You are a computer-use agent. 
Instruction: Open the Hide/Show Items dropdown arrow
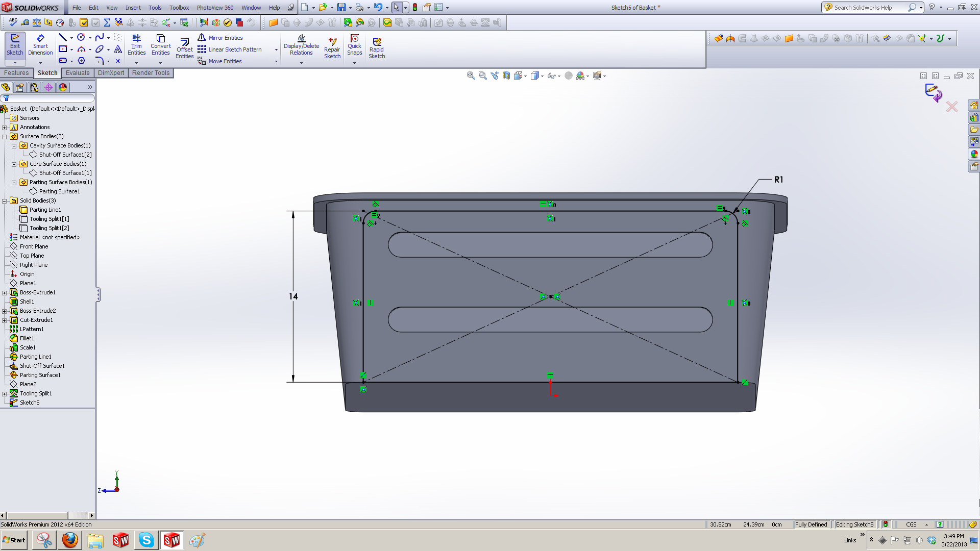pos(559,76)
